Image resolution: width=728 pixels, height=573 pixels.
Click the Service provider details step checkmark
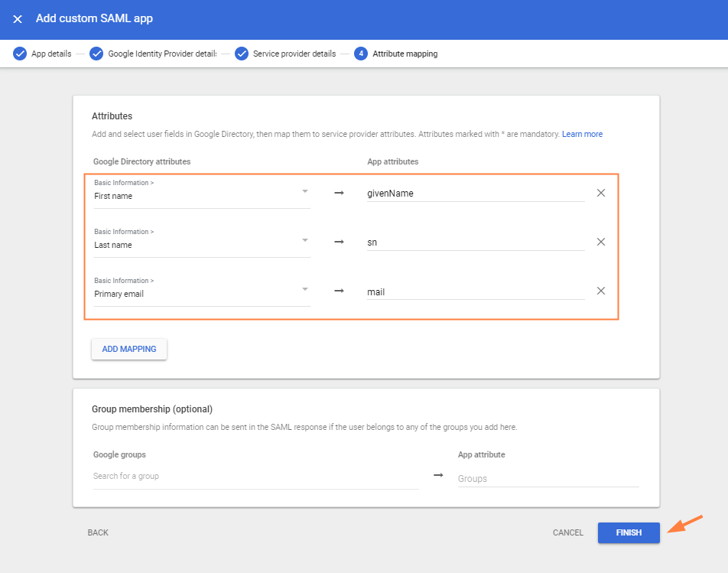click(x=242, y=54)
